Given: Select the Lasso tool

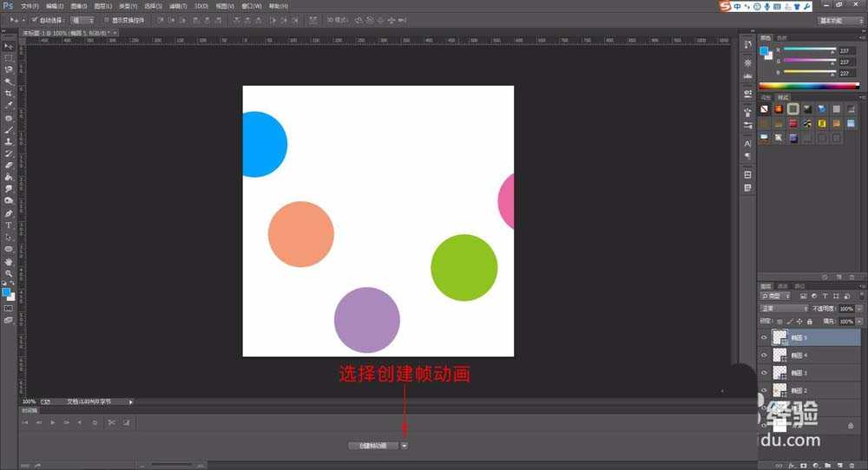Looking at the screenshot, I should pos(9,69).
